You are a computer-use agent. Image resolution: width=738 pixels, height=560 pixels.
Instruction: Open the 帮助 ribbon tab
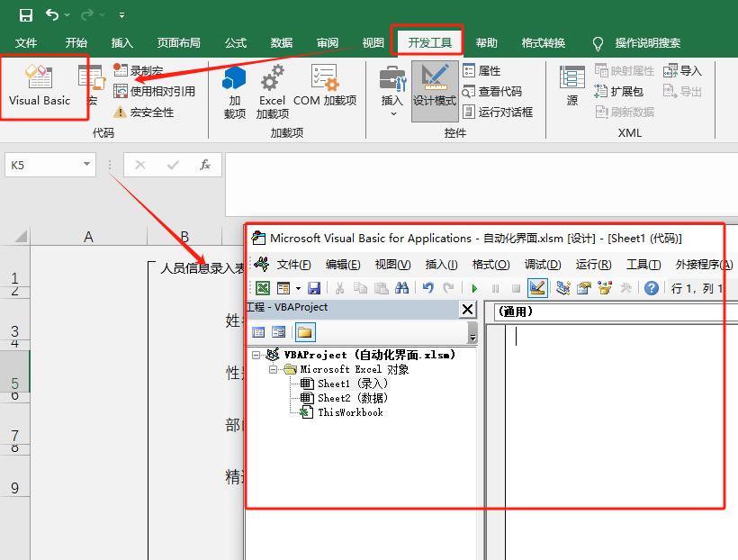pyautogui.click(x=486, y=43)
